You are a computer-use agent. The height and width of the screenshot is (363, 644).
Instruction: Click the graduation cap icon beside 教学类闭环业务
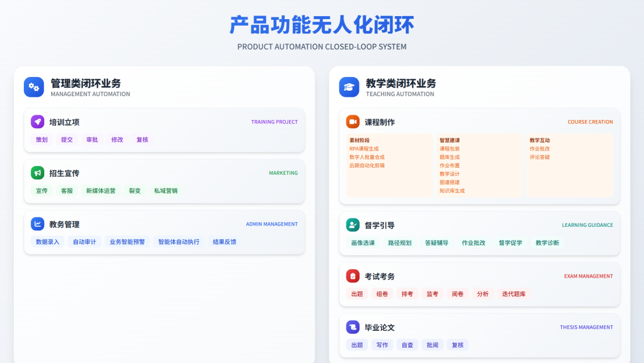349,87
